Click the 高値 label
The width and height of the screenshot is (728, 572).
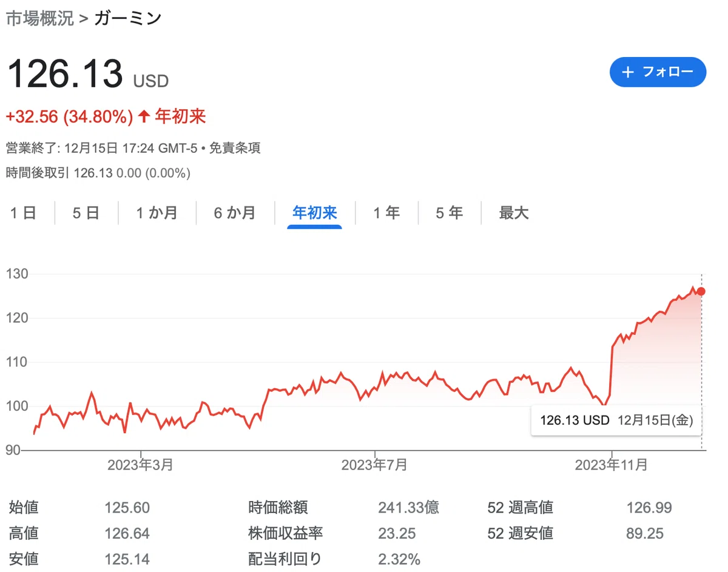24,533
